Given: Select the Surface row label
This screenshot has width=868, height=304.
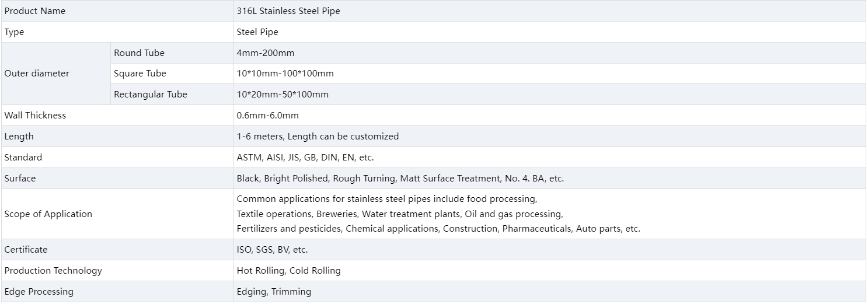Looking at the screenshot, I should point(20,179).
